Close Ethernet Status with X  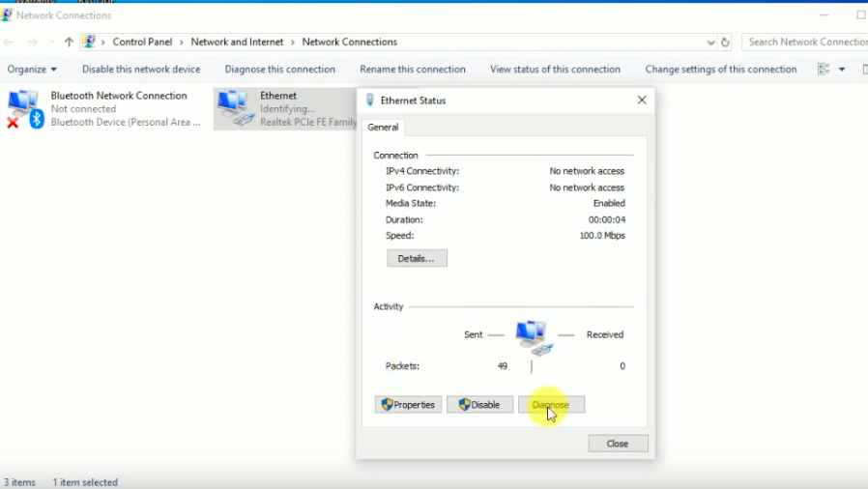point(642,101)
